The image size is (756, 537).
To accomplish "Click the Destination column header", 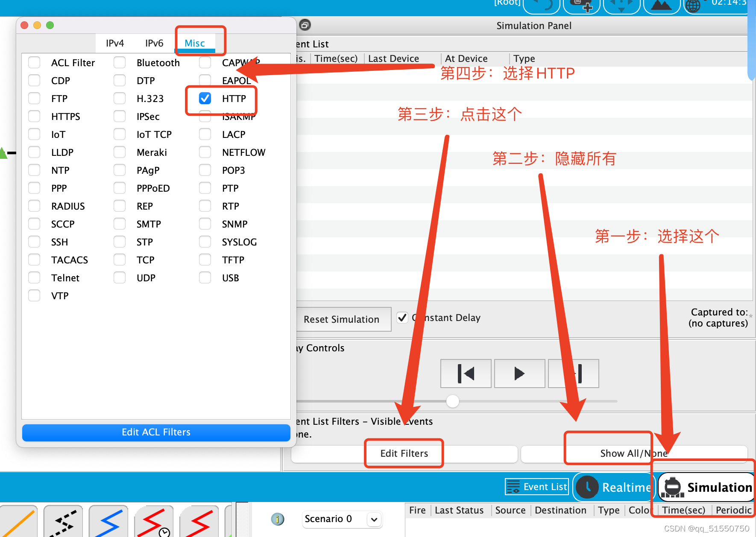I will pos(560,510).
